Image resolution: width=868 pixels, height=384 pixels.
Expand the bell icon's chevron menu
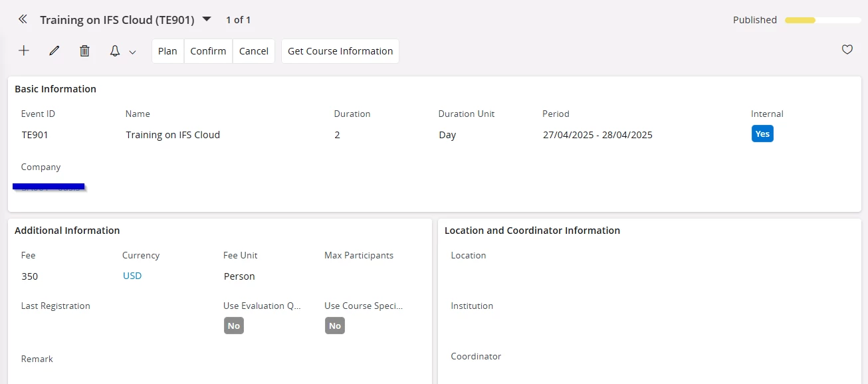click(132, 52)
